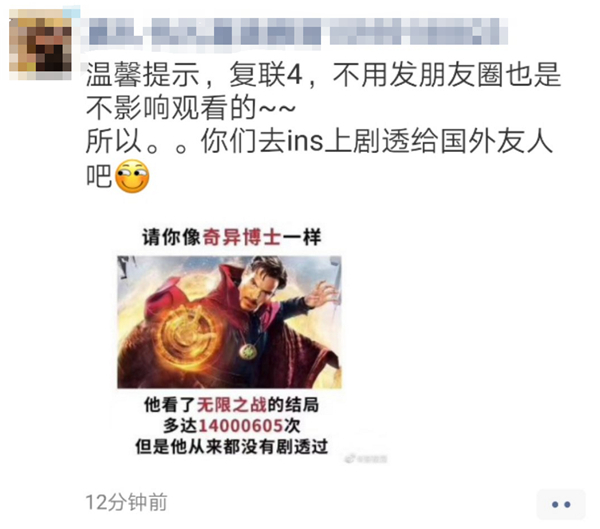600x529 pixels.
Task: Click Doctor Strange's raised hand in picture
Action: tap(322, 294)
